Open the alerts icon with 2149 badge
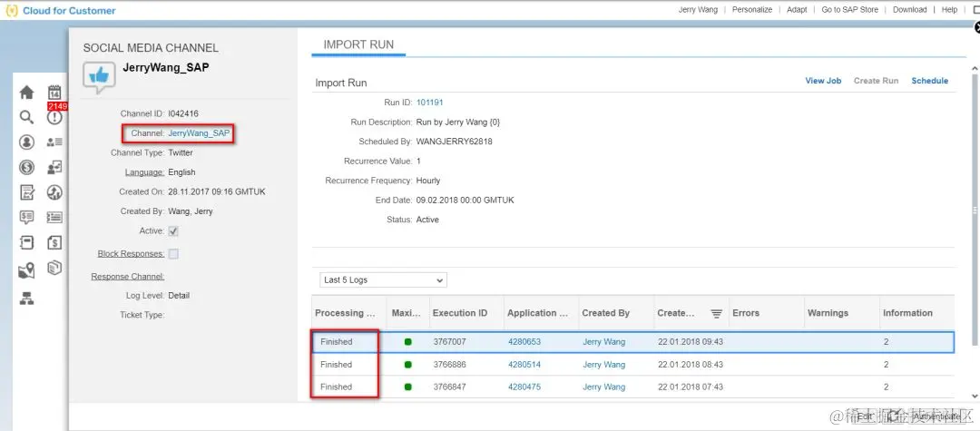This screenshot has width=980, height=431. click(x=55, y=116)
